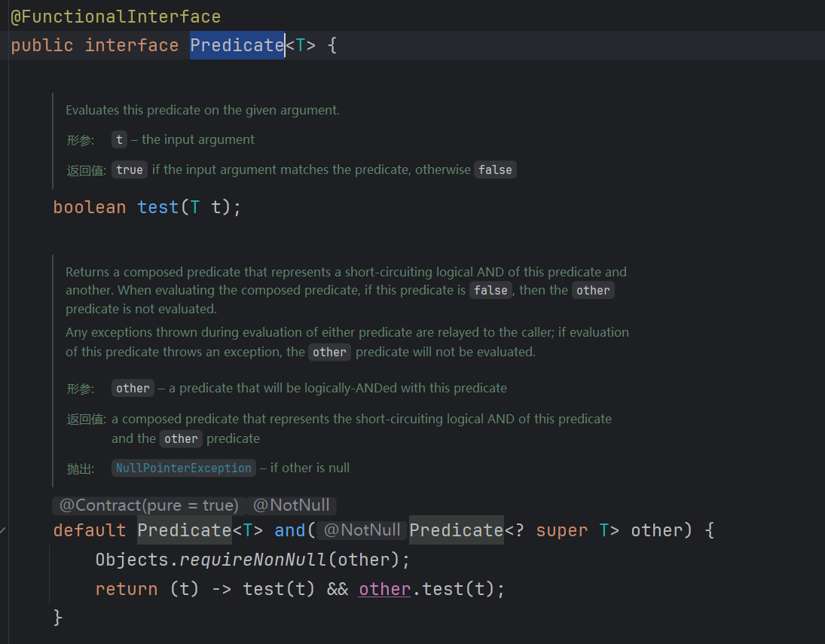Click 'the input argument' description text

198,139
